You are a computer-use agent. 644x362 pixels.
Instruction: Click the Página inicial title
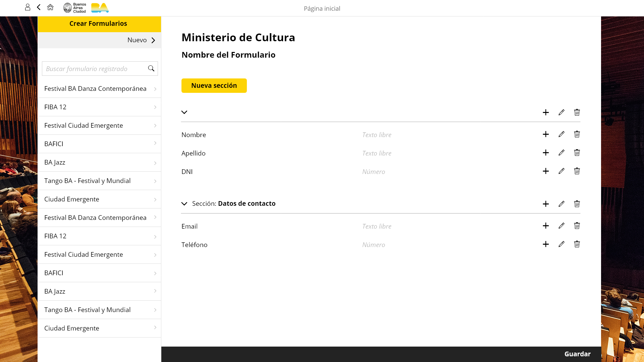pyautogui.click(x=322, y=8)
